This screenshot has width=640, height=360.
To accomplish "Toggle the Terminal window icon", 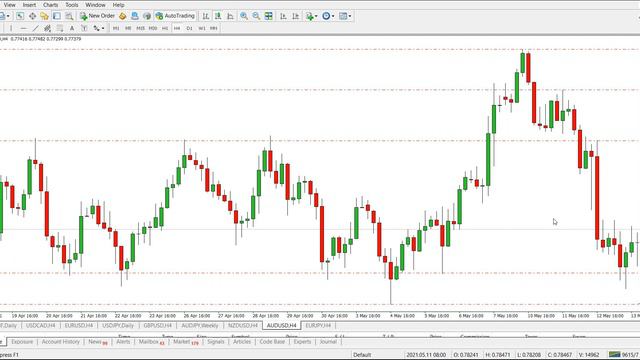I will [56, 16].
